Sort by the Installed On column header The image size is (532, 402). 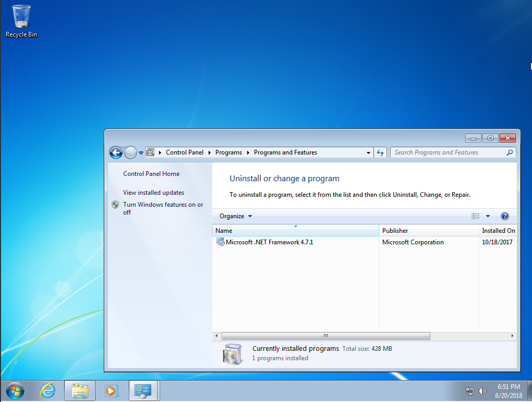click(498, 231)
